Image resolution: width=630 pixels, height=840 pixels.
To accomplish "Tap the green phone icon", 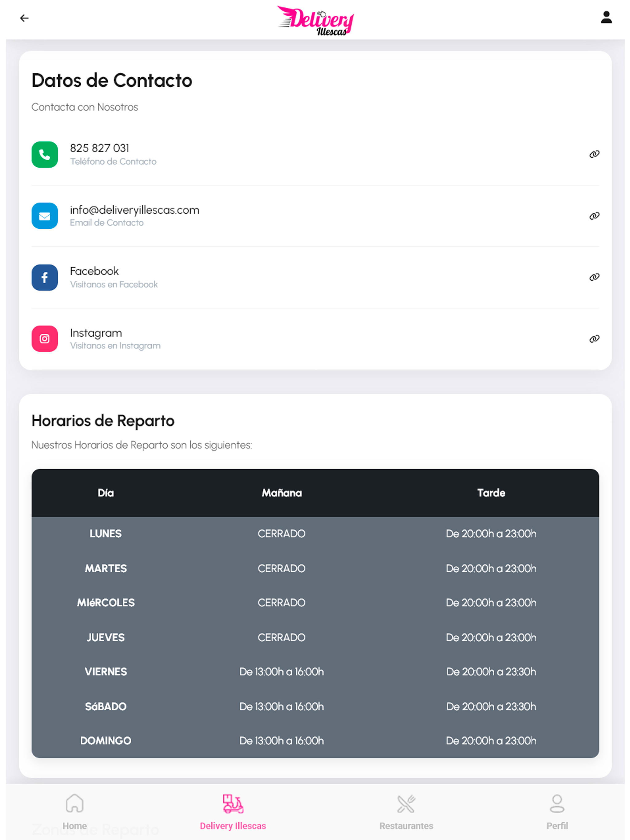I will [45, 155].
